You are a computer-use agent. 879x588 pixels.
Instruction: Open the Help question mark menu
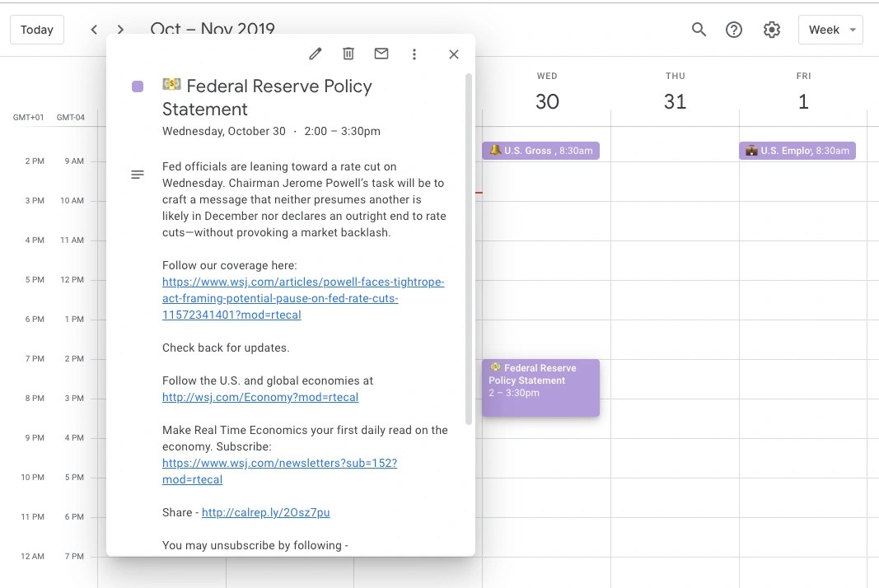[x=734, y=30]
